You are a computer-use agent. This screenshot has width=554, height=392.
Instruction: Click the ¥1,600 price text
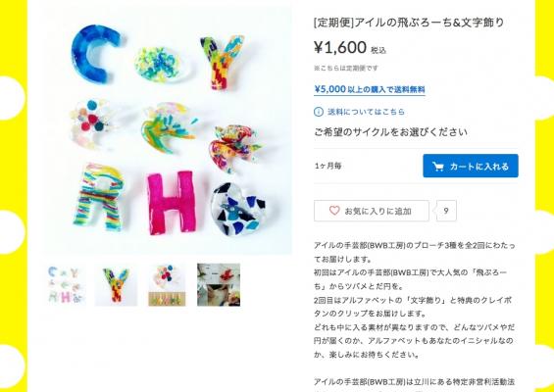click(340, 47)
